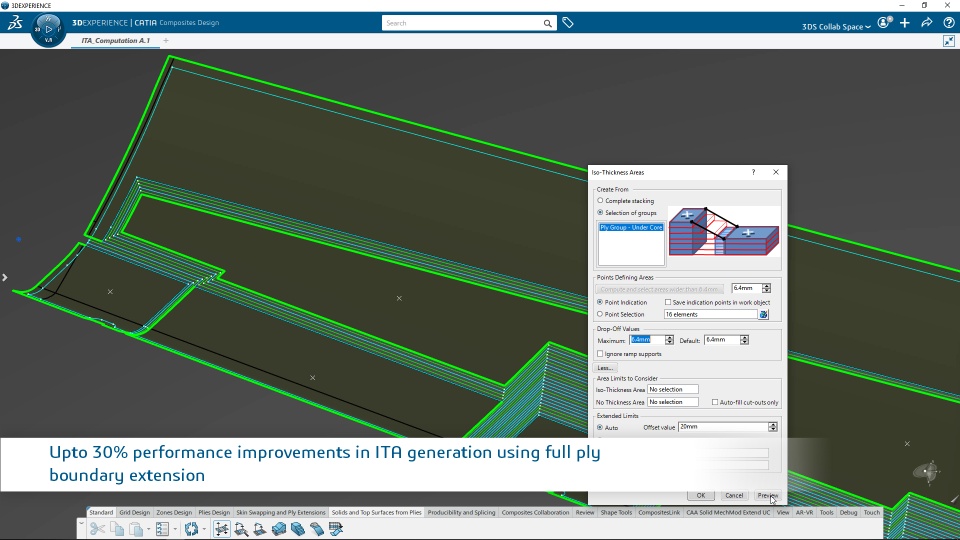Open the Paste options dropdown arrow
This screenshot has height=540, width=960.
(x=148, y=529)
